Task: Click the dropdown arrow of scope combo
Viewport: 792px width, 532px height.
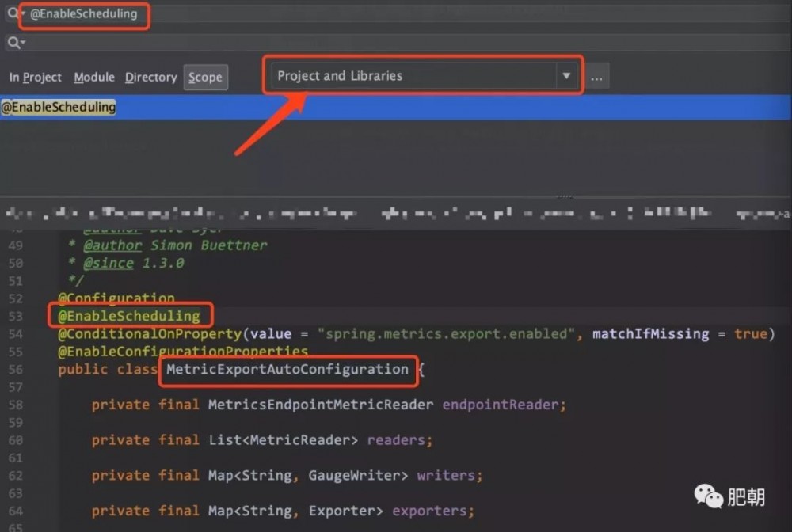Action: 566,76
